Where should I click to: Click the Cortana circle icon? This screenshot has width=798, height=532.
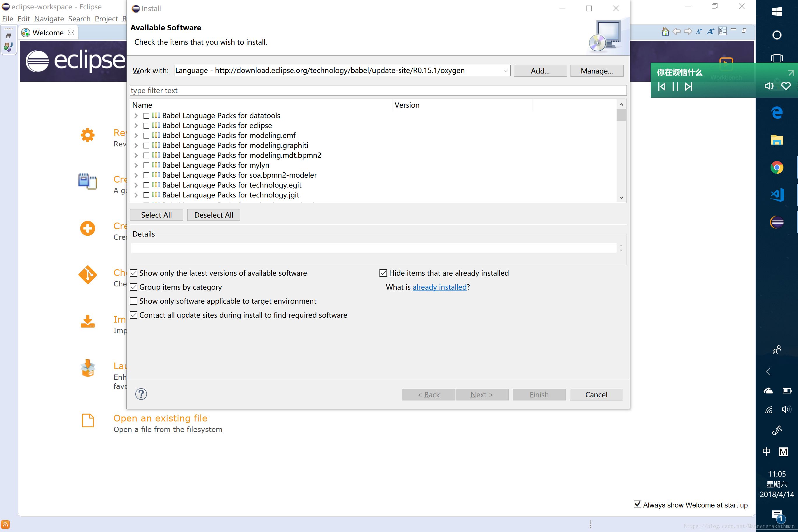(x=777, y=35)
